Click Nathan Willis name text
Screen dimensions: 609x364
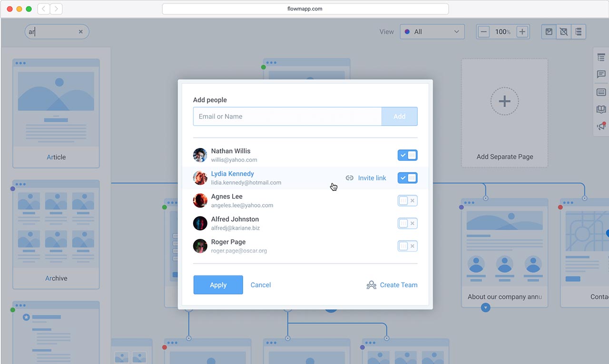click(x=231, y=151)
